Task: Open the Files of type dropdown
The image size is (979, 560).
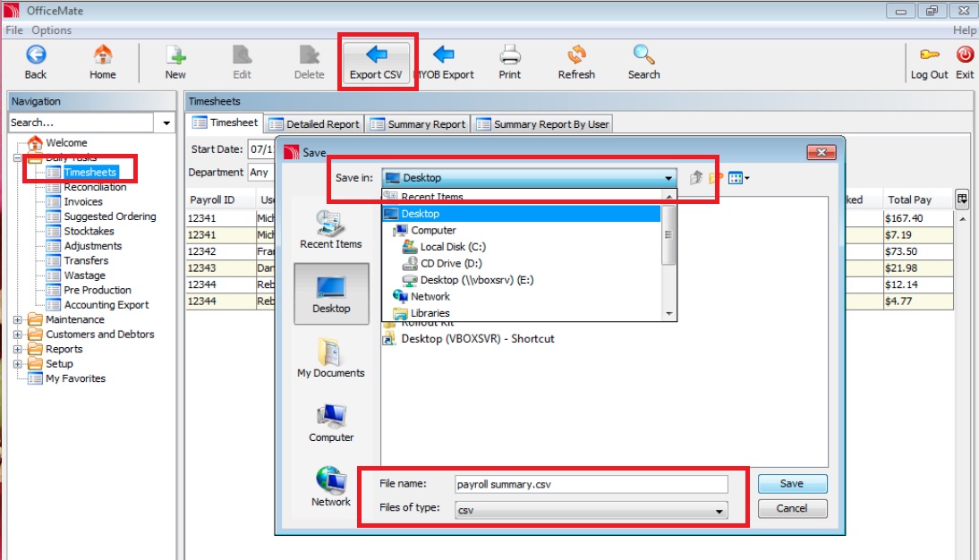Action: tap(592, 510)
